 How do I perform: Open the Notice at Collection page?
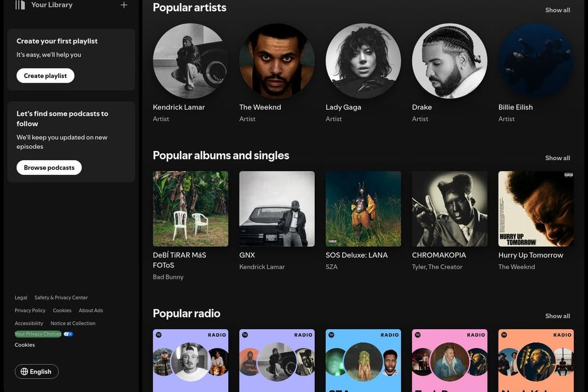(72, 323)
